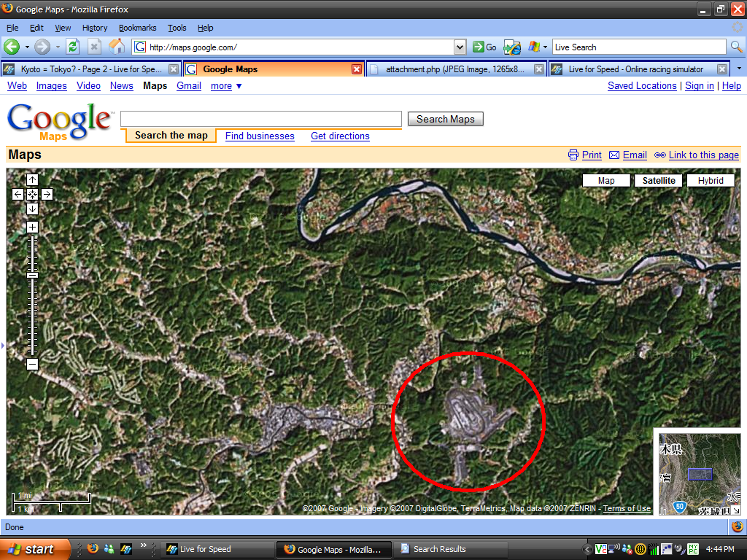This screenshot has width=747, height=560.
Task: Click the Search Maps button
Action: (446, 119)
